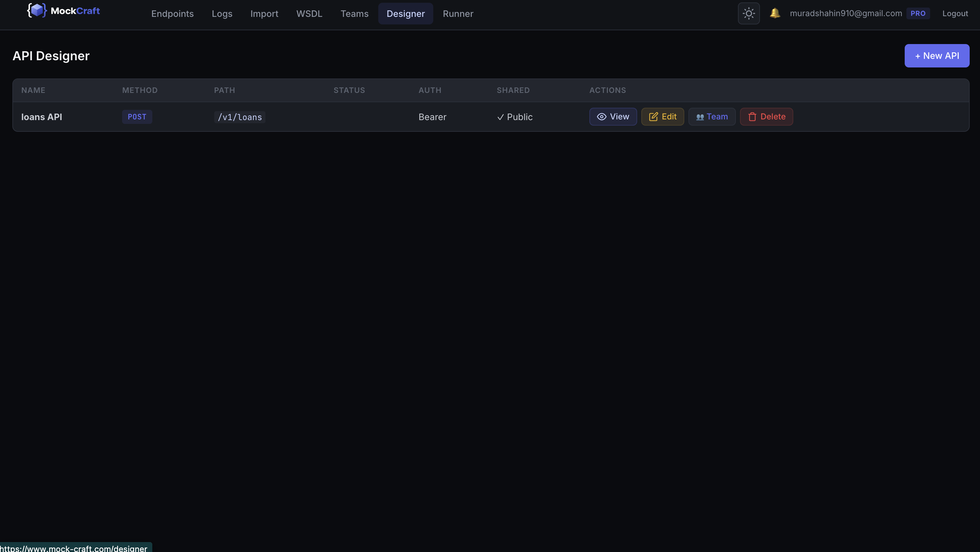Screen dimensions: 980x552
Task: Click the /v1/loans path label
Action: click(240, 117)
